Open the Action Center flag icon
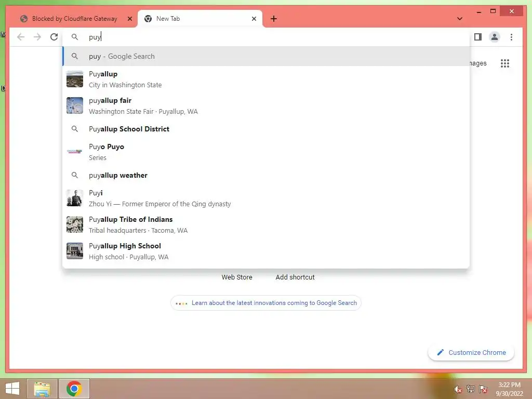This screenshot has height=399, width=532. coord(483,389)
